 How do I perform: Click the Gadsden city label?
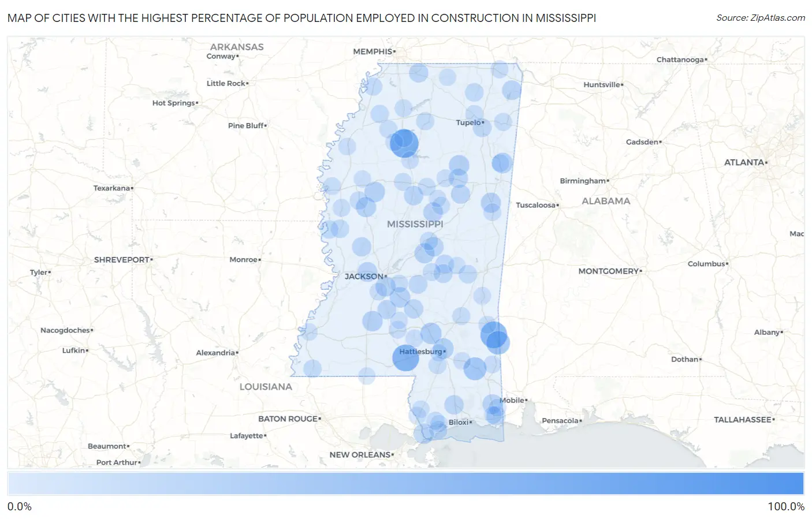coord(642,141)
